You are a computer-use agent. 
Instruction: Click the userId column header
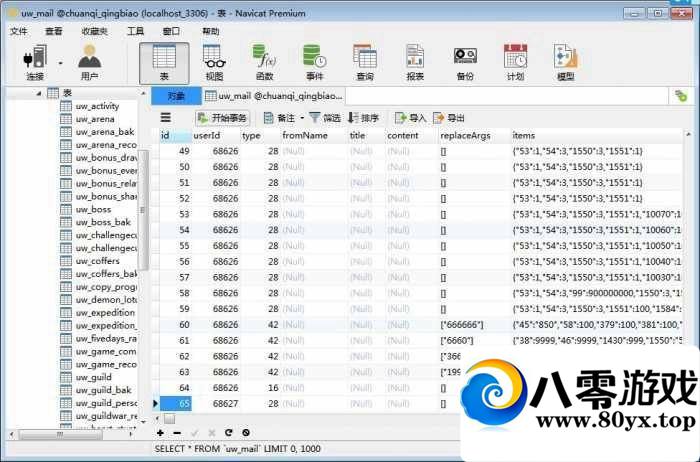(x=206, y=135)
